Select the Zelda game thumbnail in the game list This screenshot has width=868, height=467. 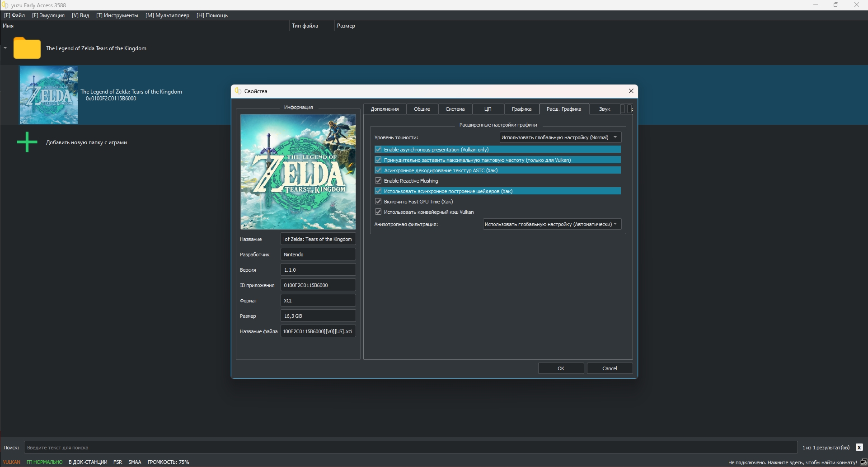49,95
